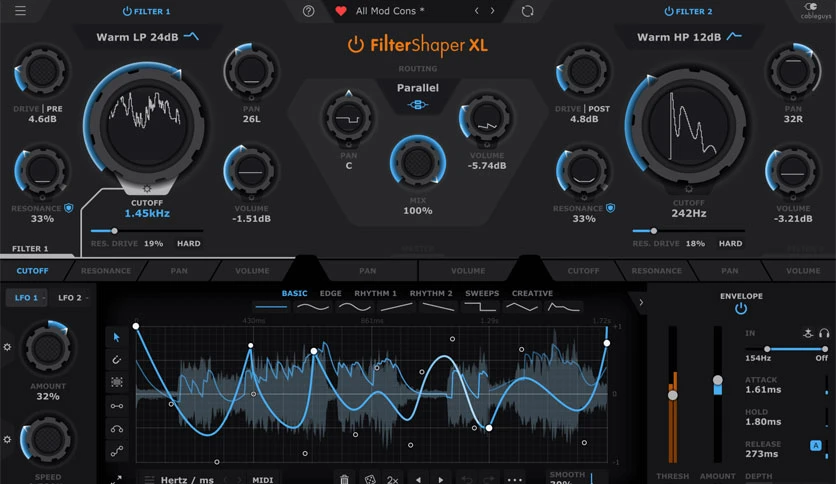The width and height of the screenshot is (836, 484).
Task: Click the Filter 1 large cutoff knob
Action: (x=147, y=126)
